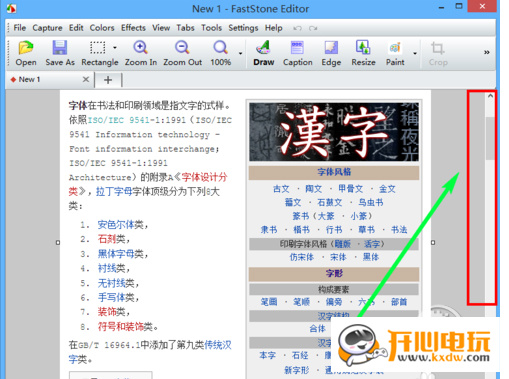Click the FastStone app icon in title bar
This screenshot has height=379, width=509.
coord(11,8)
